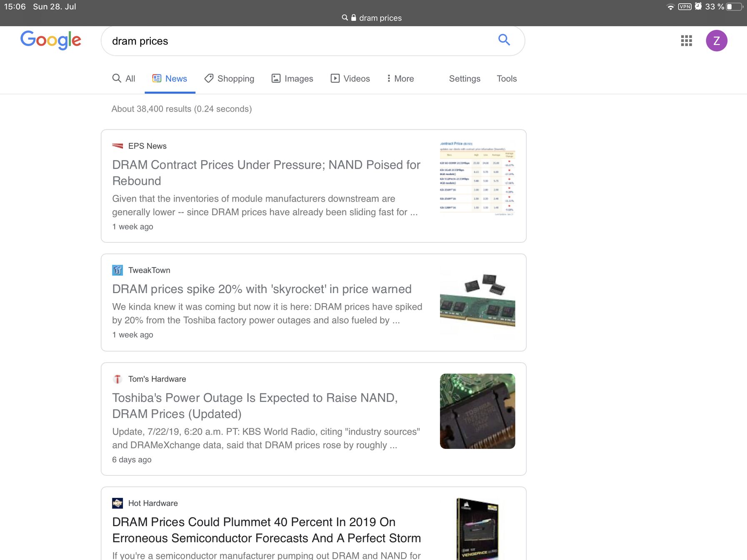
Task: Click the EPS News inventories snippet text
Action: (265, 205)
